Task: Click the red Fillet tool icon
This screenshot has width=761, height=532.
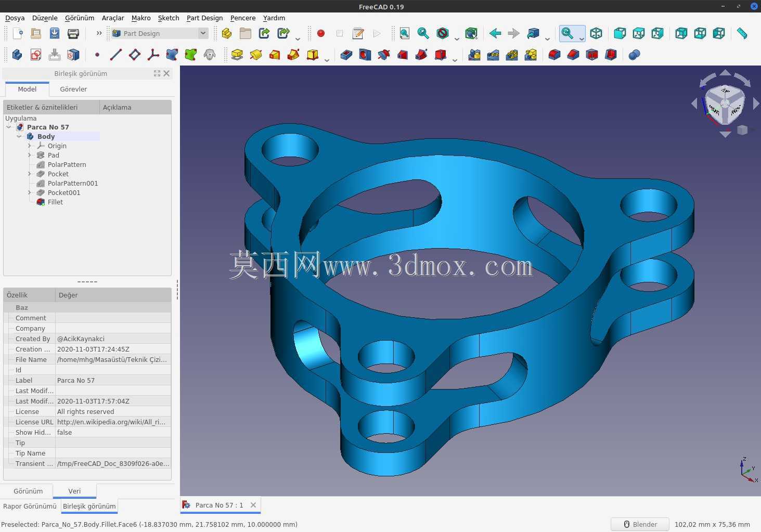Action: (554, 55)
